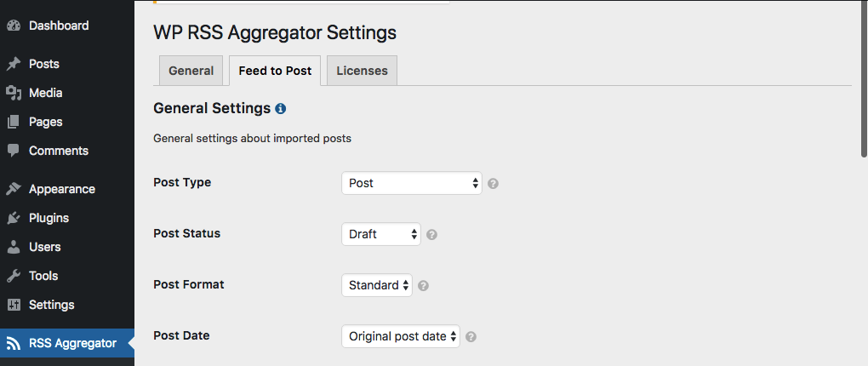Screen dimensions: 868x366
Task: Click the Post Type field label
Action: pyautogui.click(x=182, y=182)
